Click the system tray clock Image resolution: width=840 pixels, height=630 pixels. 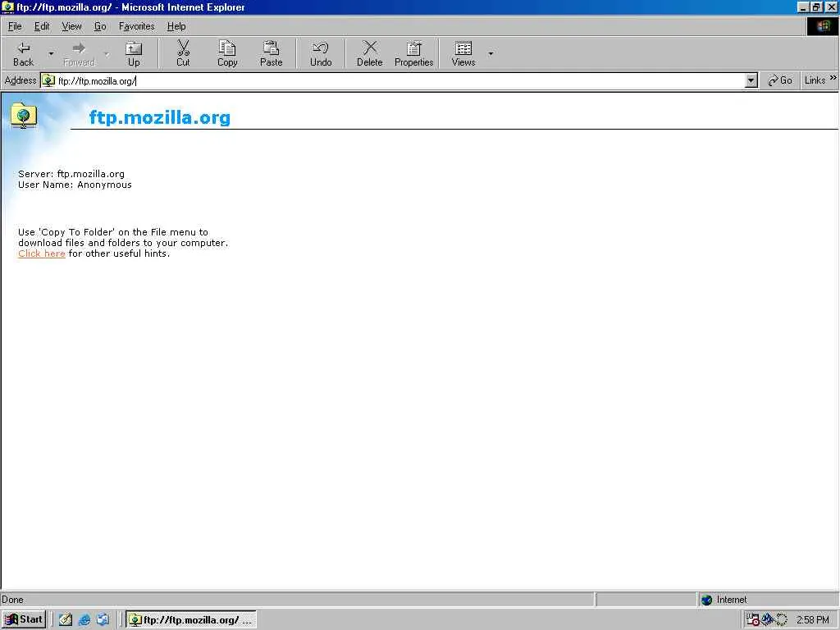pos(812,620)
